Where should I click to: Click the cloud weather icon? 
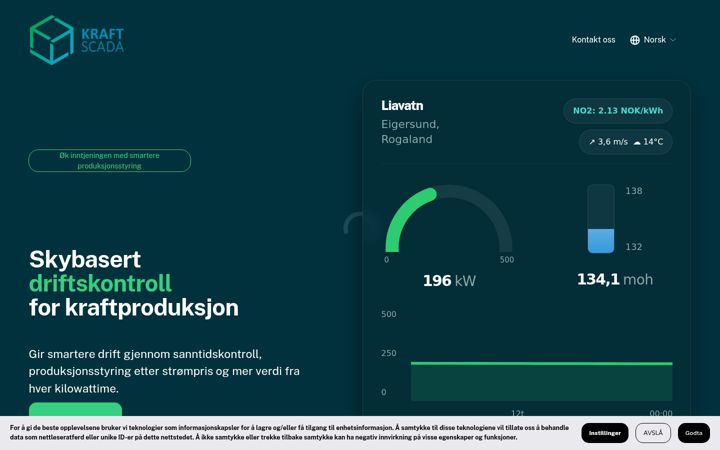[x=637, y=142]
